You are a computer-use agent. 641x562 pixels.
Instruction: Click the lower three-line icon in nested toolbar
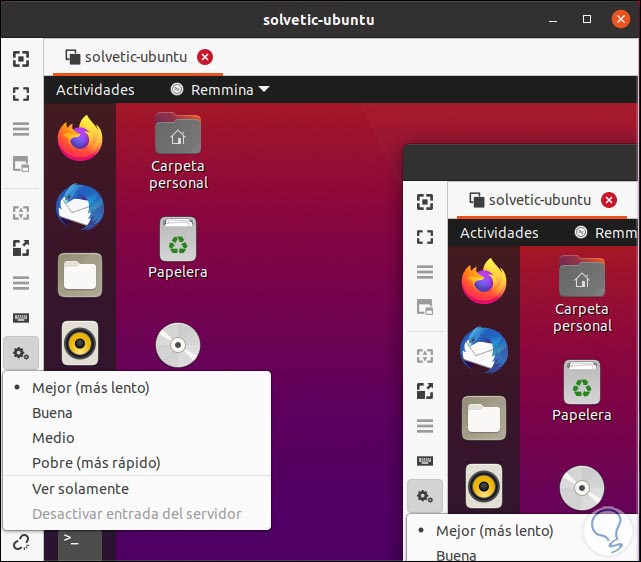[425, 426]
